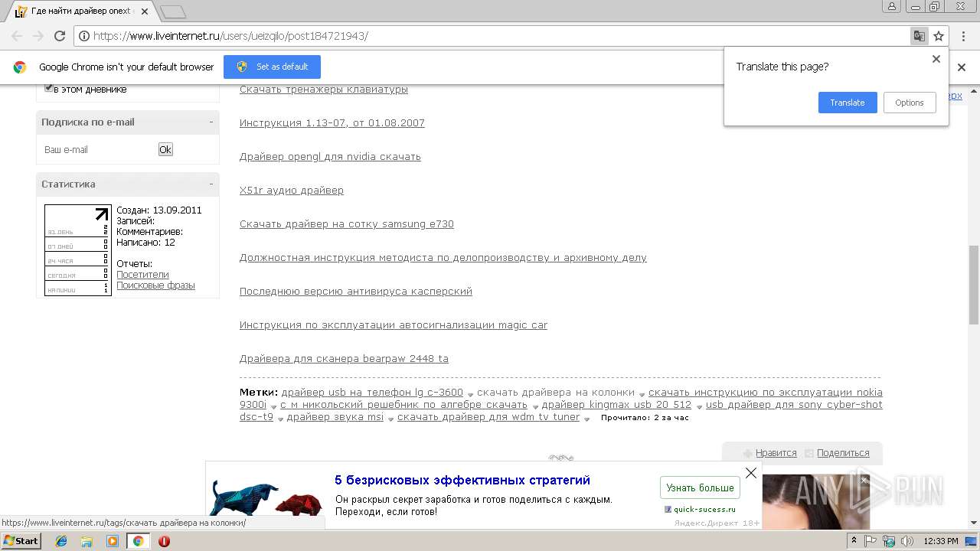Submit e-mail with the Ok button
This screenshot has height=551, width=980.
pos(165,150)
